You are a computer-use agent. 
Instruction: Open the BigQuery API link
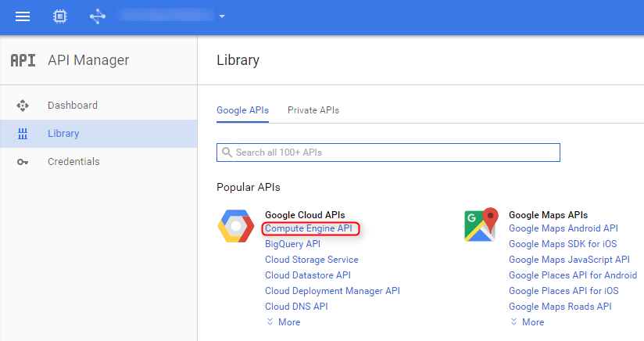click(x=292, y=244)
